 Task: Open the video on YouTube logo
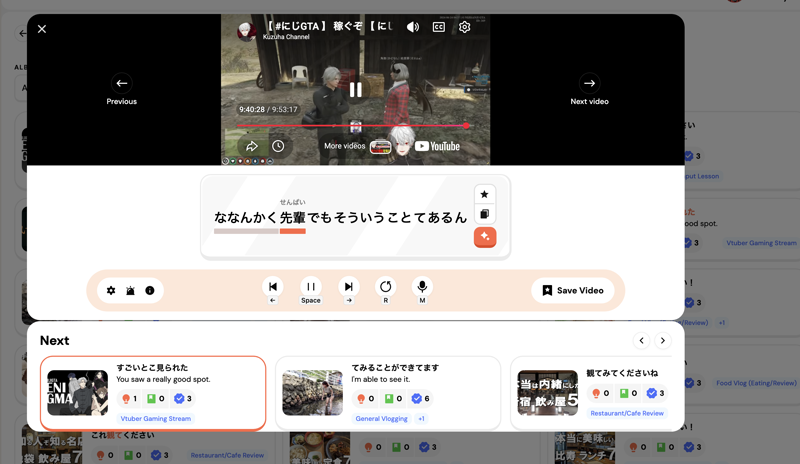[x=437, y=146]
